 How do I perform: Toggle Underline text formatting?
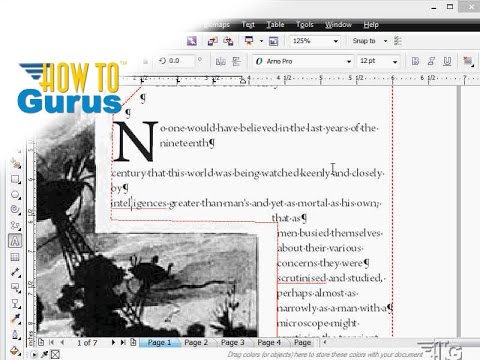click(x=447, y=61)
